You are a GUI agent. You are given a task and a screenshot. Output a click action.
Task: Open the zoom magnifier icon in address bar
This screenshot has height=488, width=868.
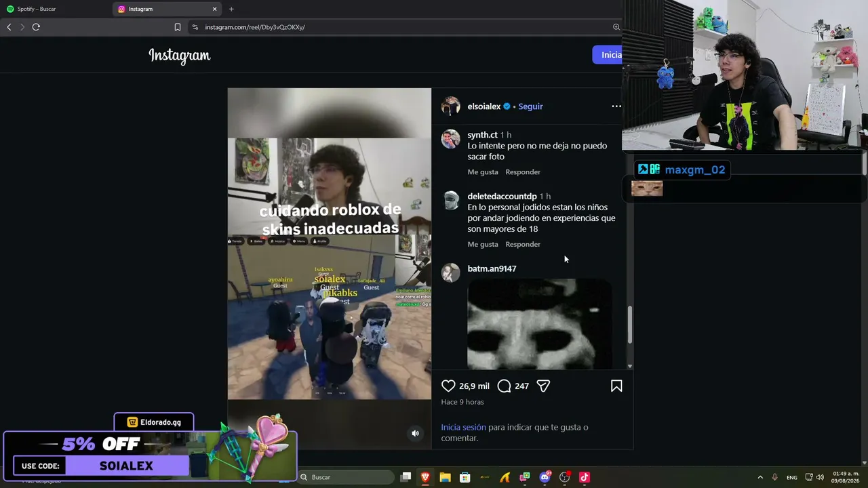tap(616, 27)
